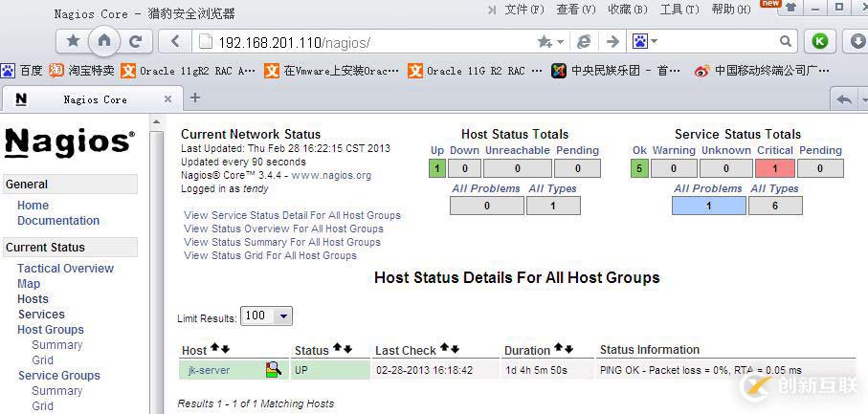The height and width of the screenshot is (414, 868).
Task: Sort Last Check column descending arrow
Action: 455,349
